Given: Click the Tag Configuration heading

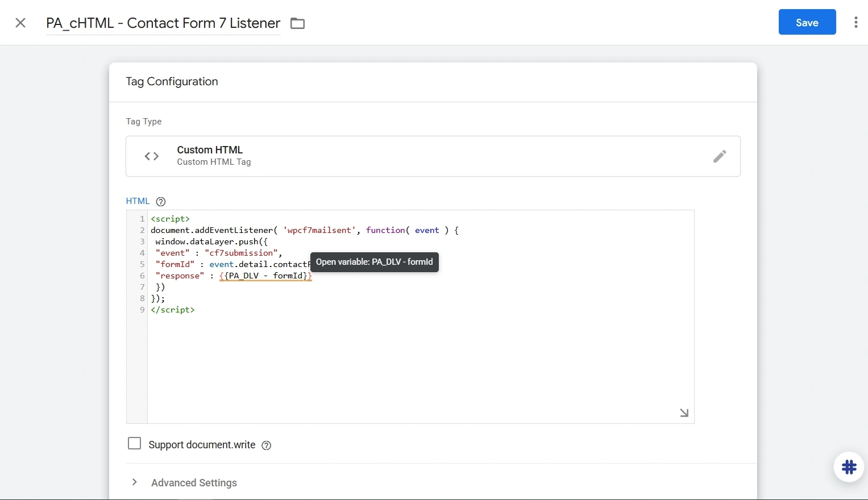Looking at the screenshot, I should coord(172,81).
